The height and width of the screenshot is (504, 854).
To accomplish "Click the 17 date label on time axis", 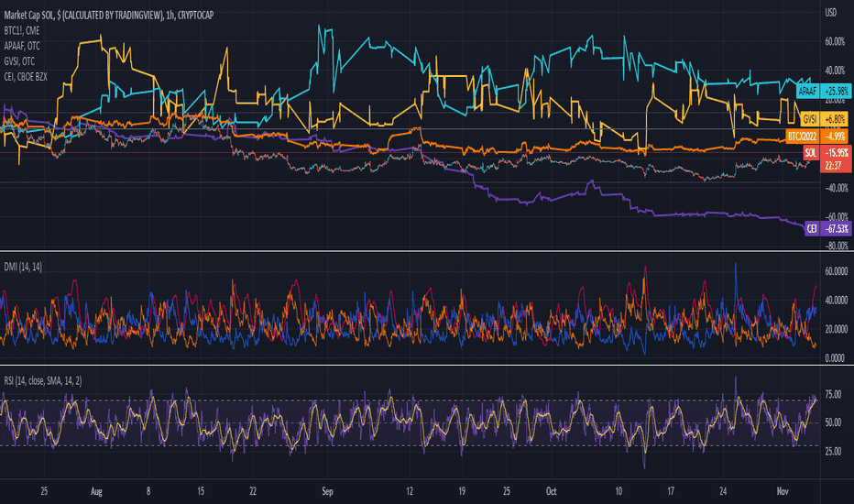I will pyautogui.click(x=671, y=491).
